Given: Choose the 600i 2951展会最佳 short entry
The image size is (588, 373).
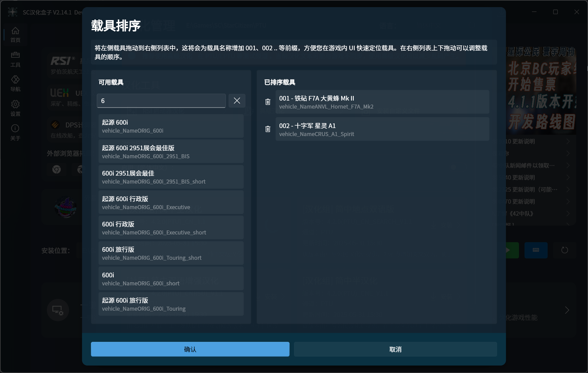Looking at the screenshot, I should pyautogui.click(x=171, y=177).
